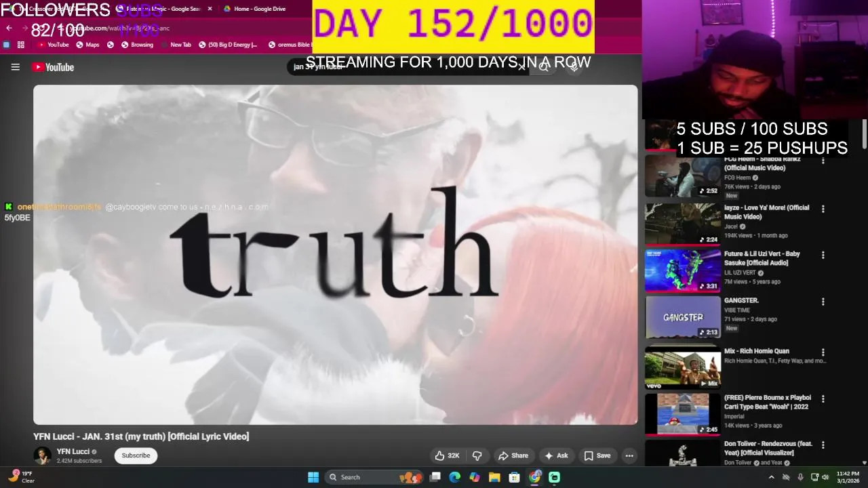Go to YouTube home via logo
The image size is (868, 488).
(53, 67)
